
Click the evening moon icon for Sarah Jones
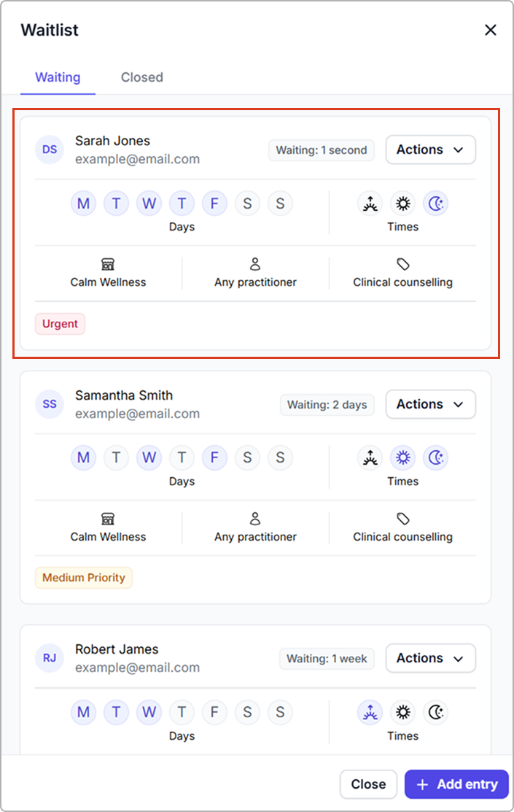[x=435, y=204]
